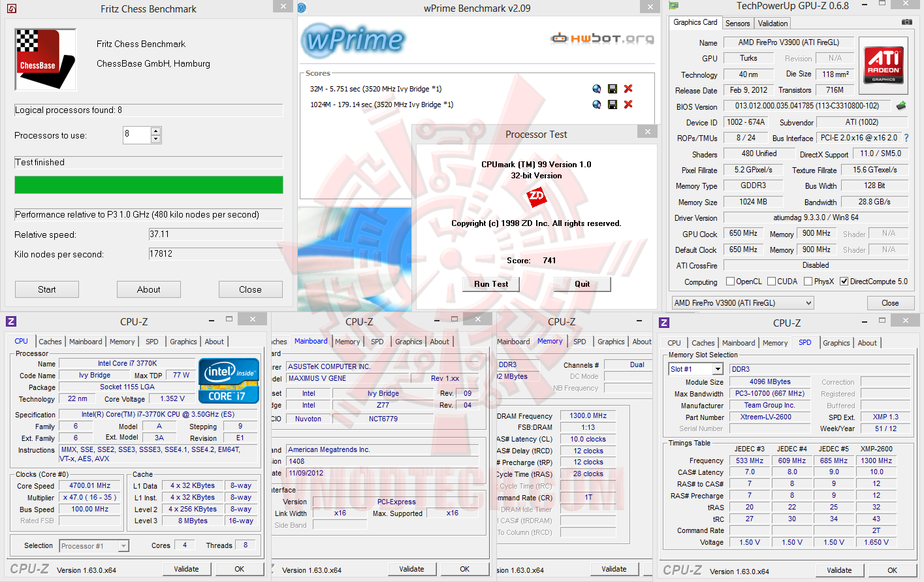Open web link for wPrime 32M score
Screen dimensions: 924x582
click(596, 89)
